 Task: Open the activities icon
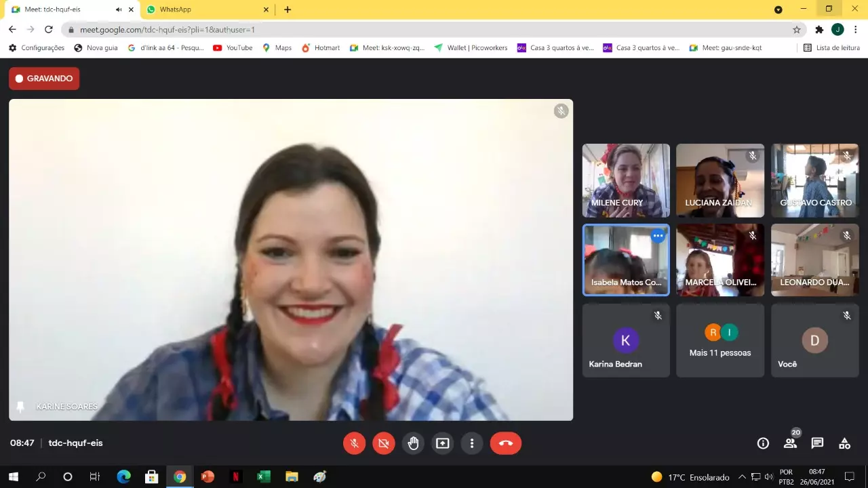tap(844, 443)
